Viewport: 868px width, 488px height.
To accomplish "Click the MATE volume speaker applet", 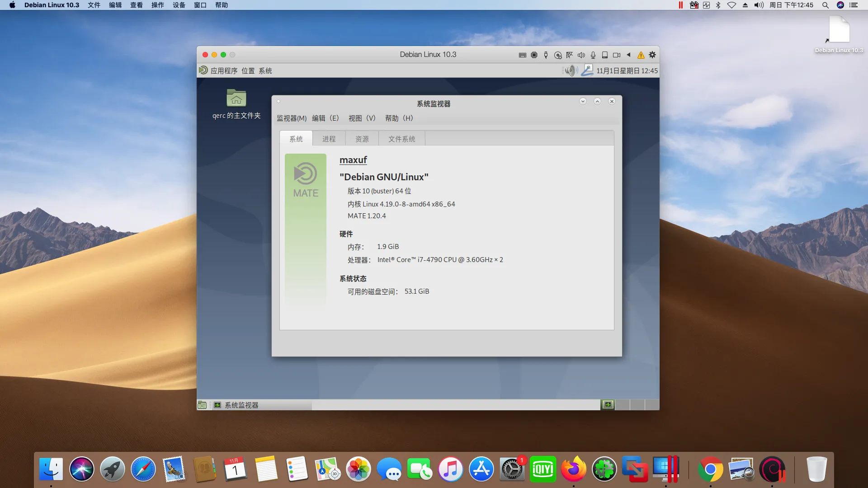I will pos(571,70).
